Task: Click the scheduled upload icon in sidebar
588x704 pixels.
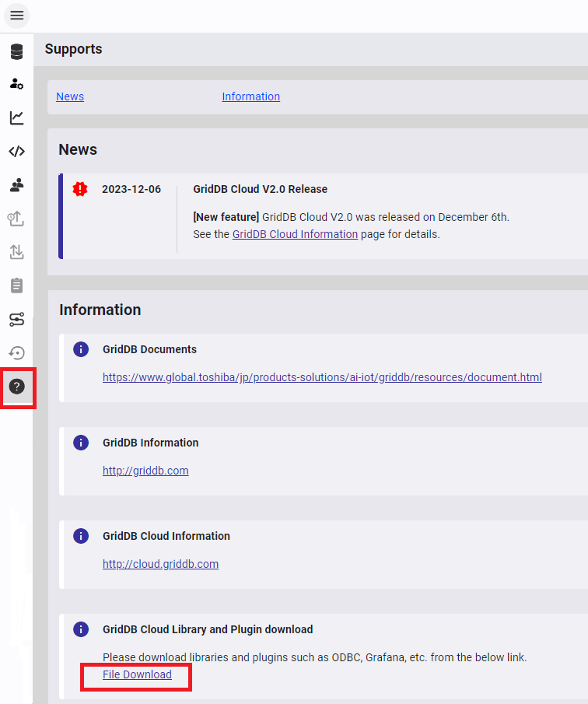Action: [16, 219]
